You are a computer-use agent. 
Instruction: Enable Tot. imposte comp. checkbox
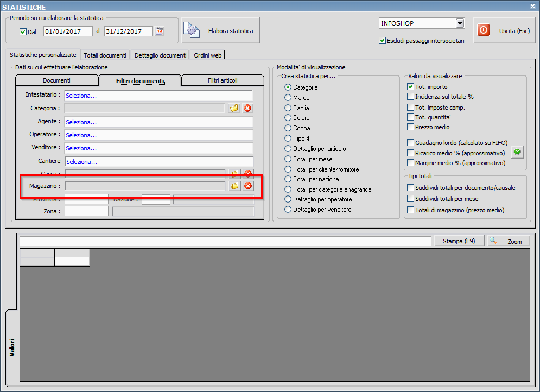click(x=410, y=107)
